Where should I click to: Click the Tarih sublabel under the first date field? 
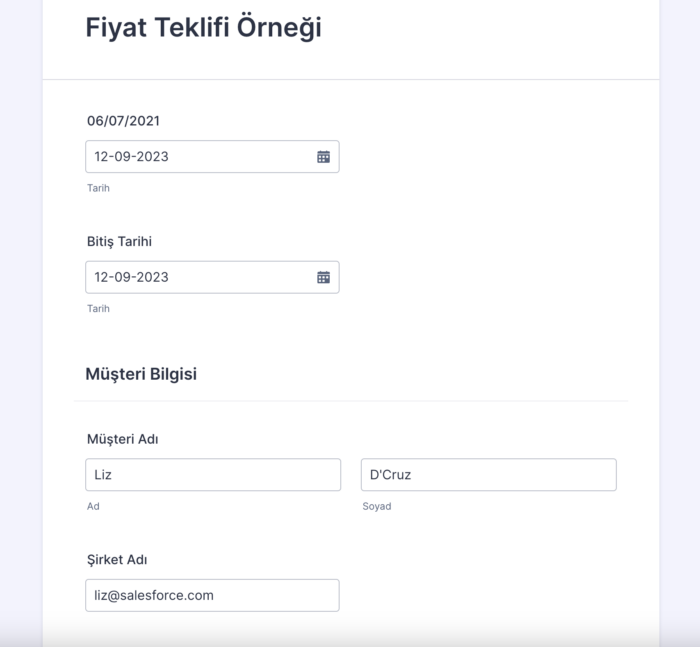point(98,188)
